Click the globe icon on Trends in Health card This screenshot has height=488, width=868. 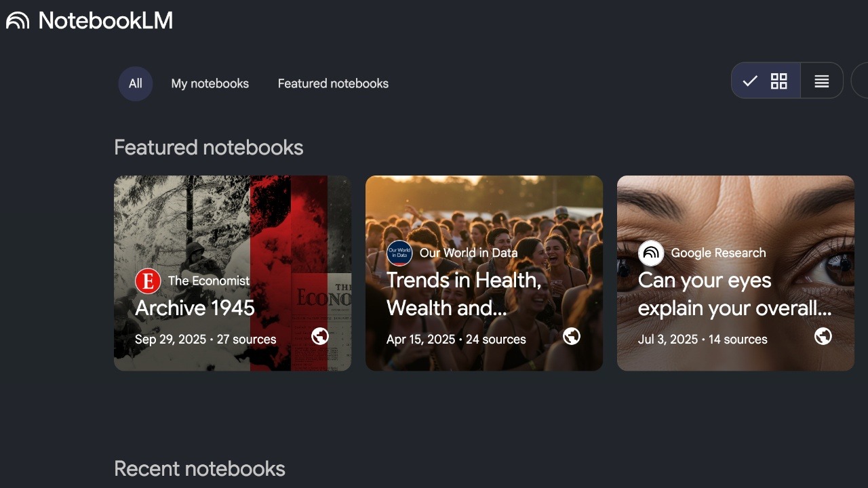pos(572,335)
